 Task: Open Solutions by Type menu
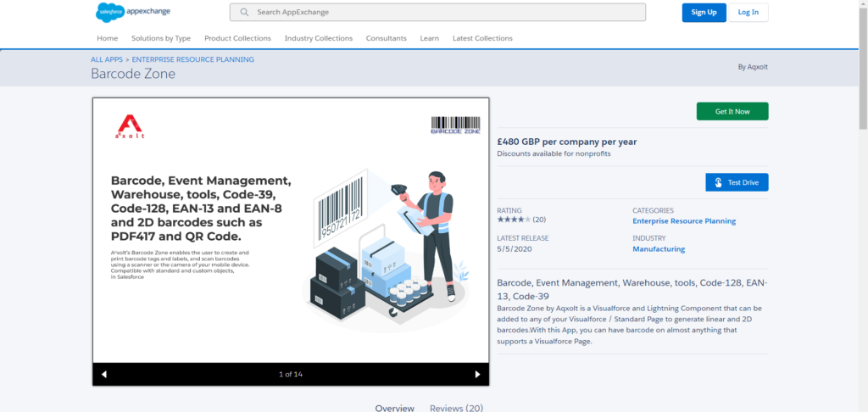tap(161, 38)
